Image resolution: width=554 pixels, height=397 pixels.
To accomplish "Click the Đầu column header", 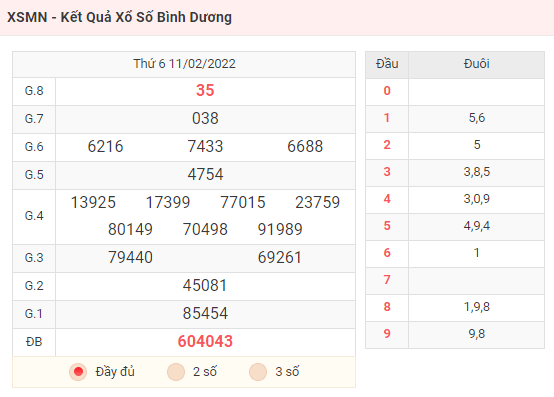I will 387,64.
